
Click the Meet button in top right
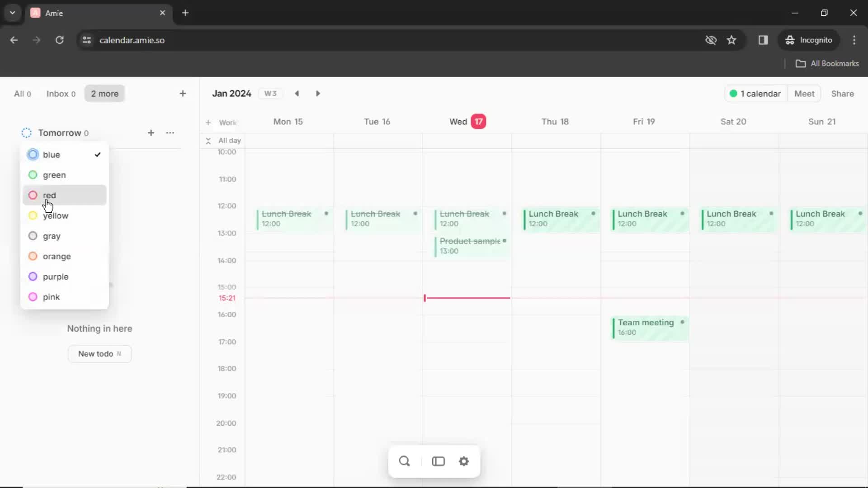(804, 94)
